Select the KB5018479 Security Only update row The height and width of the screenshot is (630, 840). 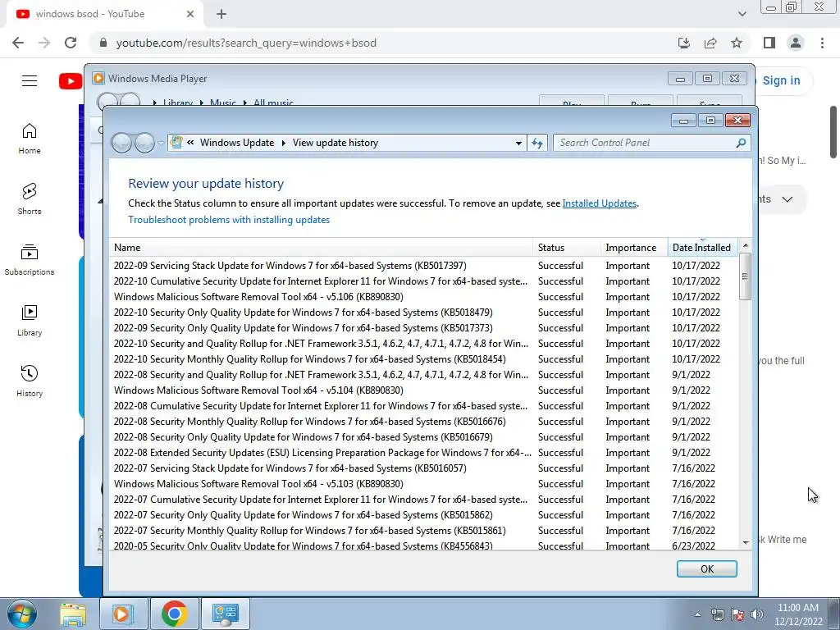pos(422,313)
